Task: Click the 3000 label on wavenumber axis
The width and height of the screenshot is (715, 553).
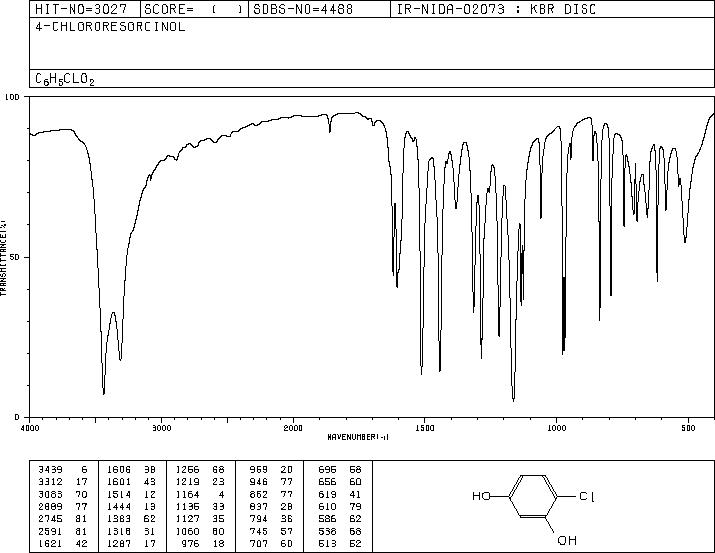Action: coord(161,428)
